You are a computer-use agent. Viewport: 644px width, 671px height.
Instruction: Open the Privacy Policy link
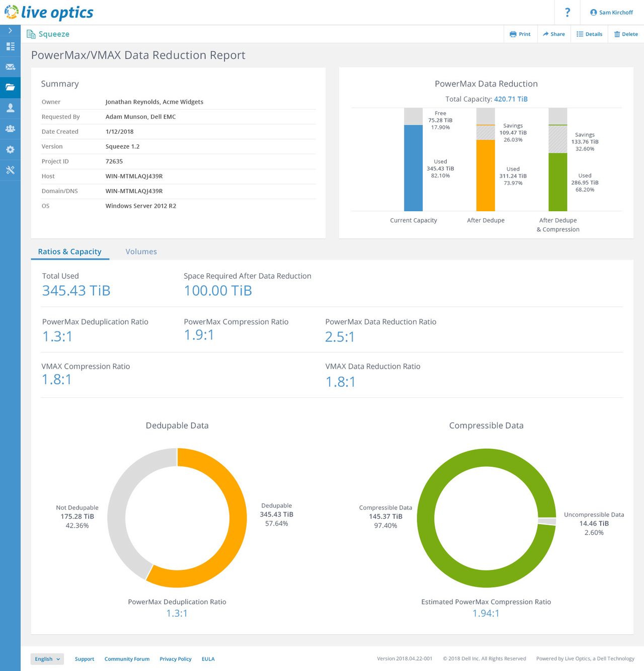click(x=176, y=659)
